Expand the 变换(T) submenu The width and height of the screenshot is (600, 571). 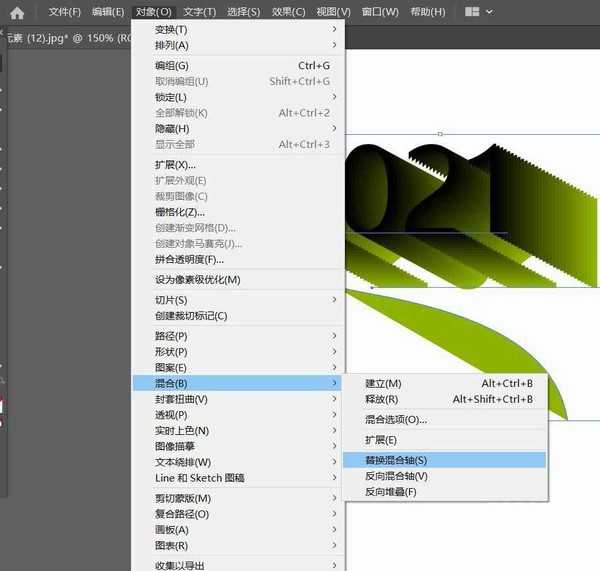(x=171, y=29)
